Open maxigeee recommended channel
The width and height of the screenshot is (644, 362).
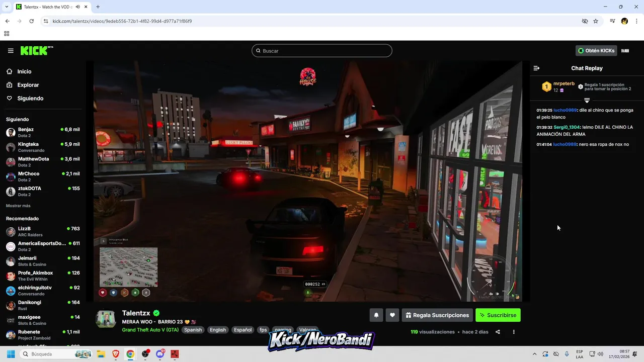point(43,320)
